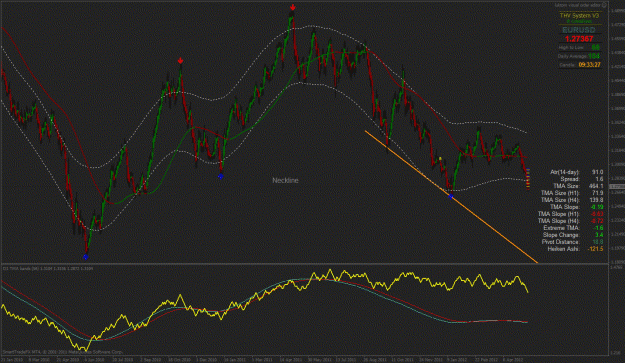
Task: Click the Daily Average value 104
Action: point(594,56)
